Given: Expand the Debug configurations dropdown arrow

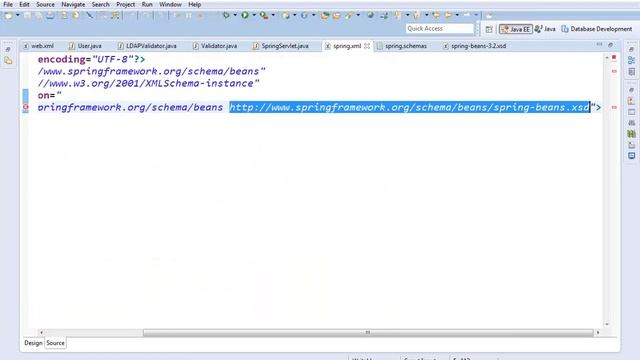Looking at the screenshot, I should (235, 15).
